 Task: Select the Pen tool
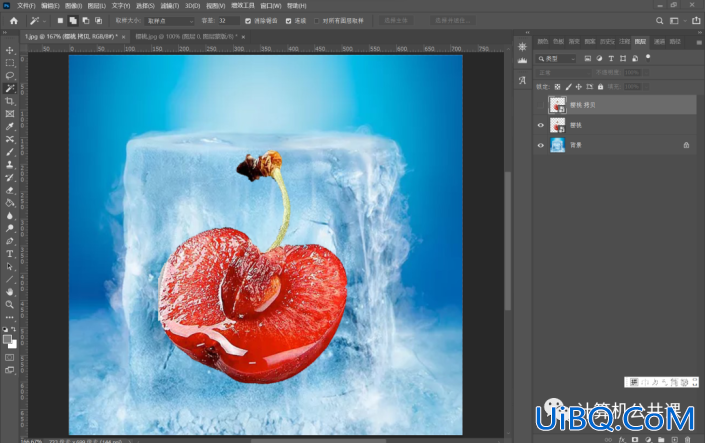(9, 241)
